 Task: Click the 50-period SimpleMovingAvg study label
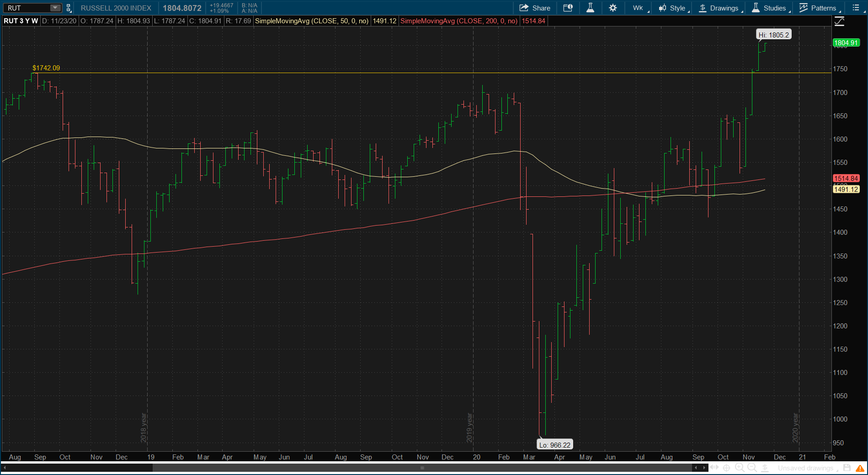[312, 21]
